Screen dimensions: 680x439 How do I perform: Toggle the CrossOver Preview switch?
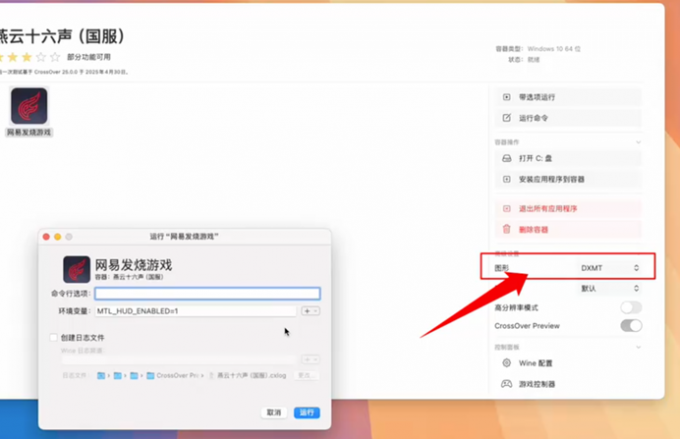coord(631,326)
